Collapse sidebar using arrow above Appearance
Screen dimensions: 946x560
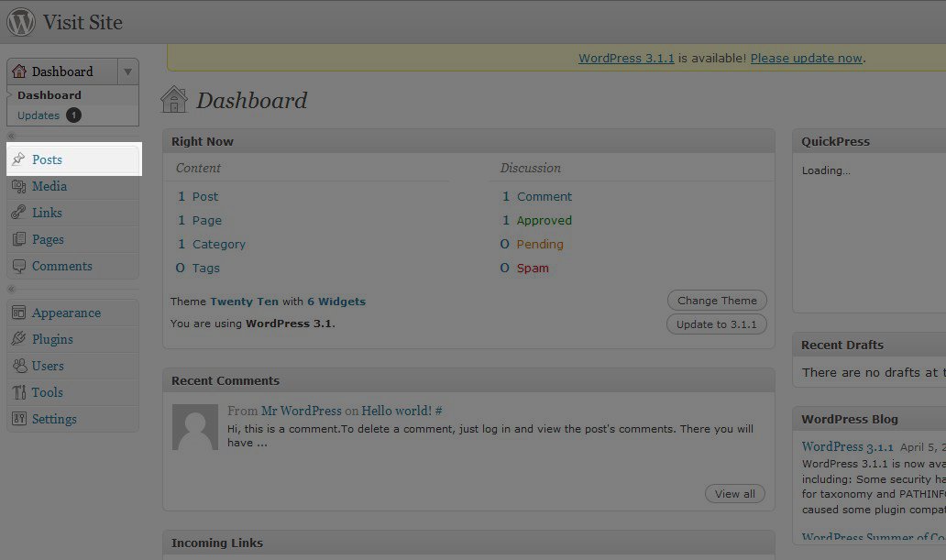pos(11,290)
